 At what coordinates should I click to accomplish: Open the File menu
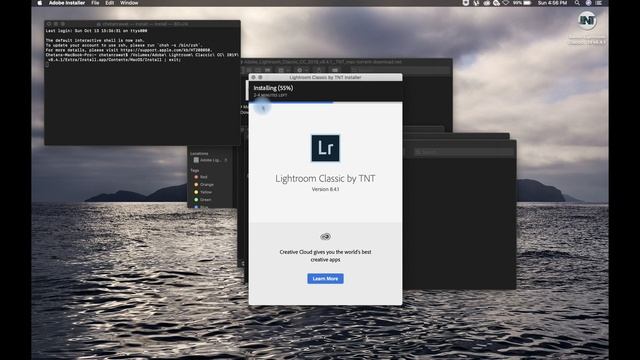(x=95, y=3)
